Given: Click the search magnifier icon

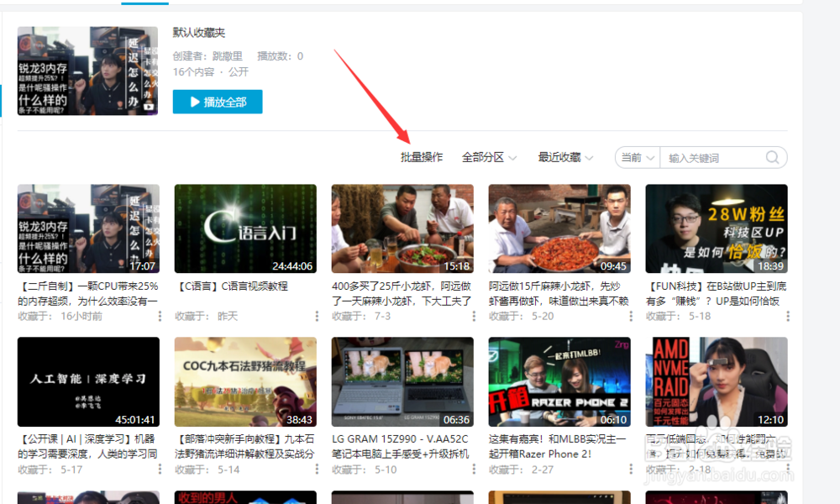Looking at the screenshot, I should coord(772,157).
